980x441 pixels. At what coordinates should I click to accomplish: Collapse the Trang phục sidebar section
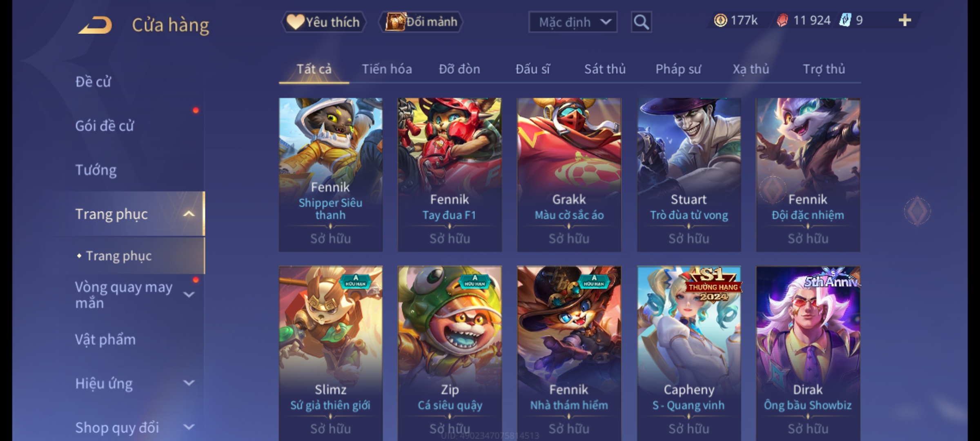(x=189, y=214)
